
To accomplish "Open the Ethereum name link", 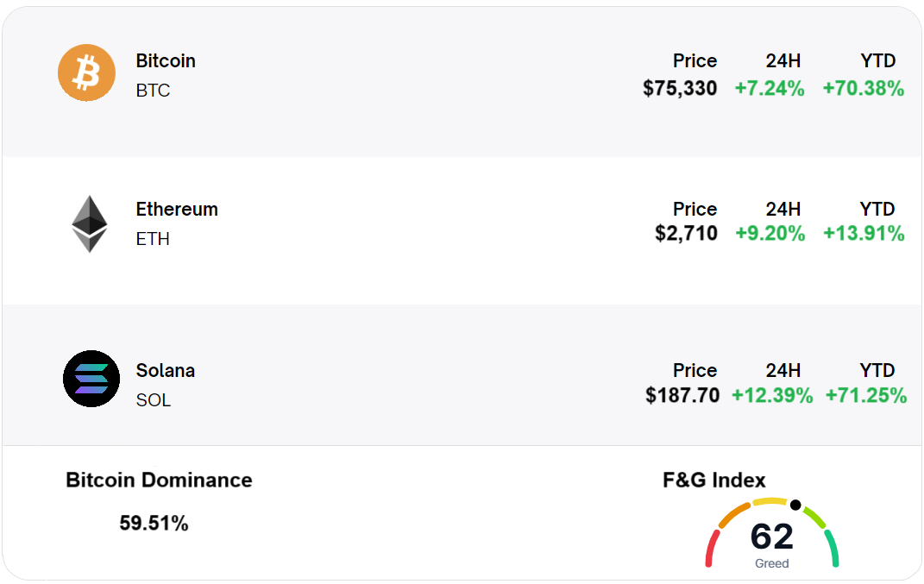I will (177, 210).
